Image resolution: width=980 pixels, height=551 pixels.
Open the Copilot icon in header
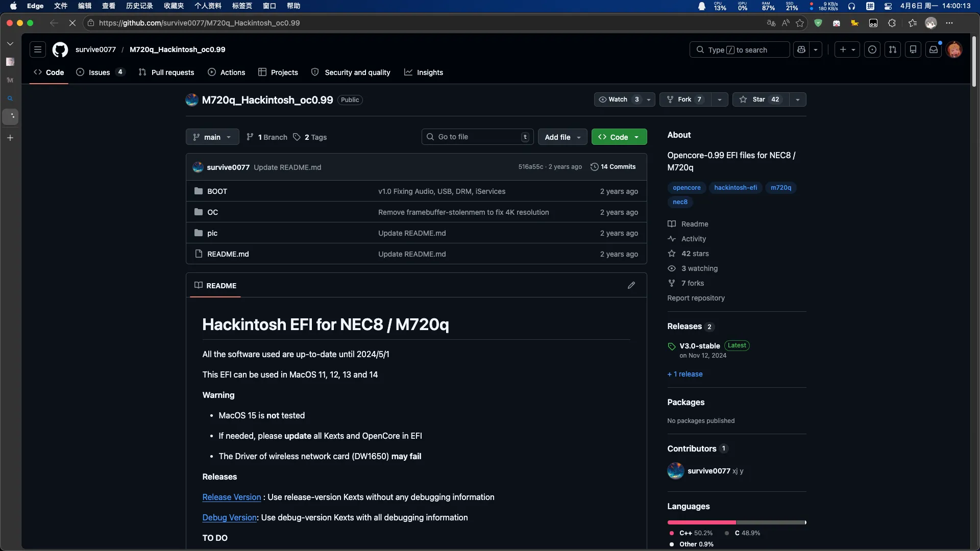pos(801,49)
